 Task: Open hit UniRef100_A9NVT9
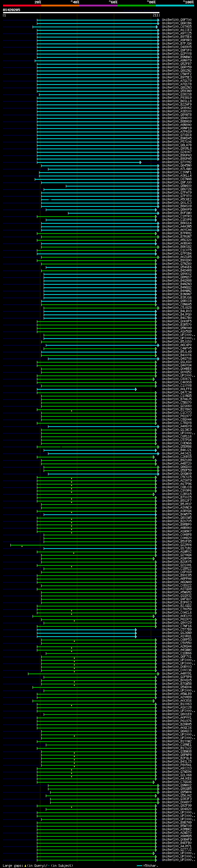(x=177, y=60)
